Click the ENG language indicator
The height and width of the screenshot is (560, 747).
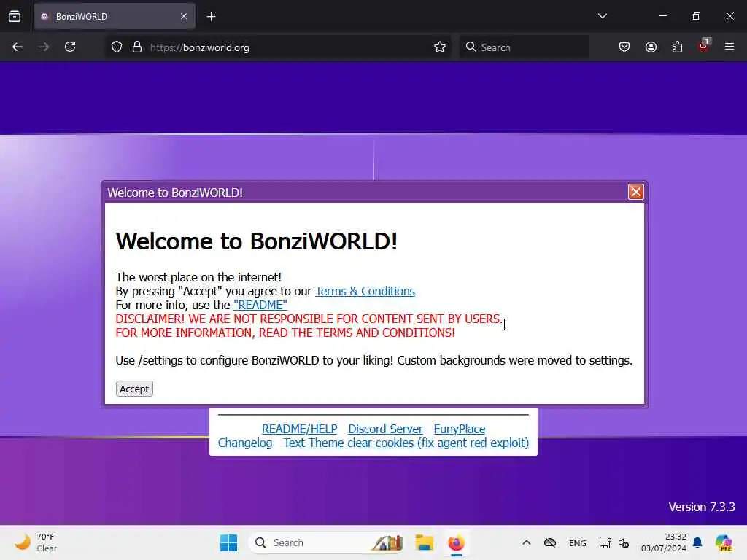click(x=578, y=542)
